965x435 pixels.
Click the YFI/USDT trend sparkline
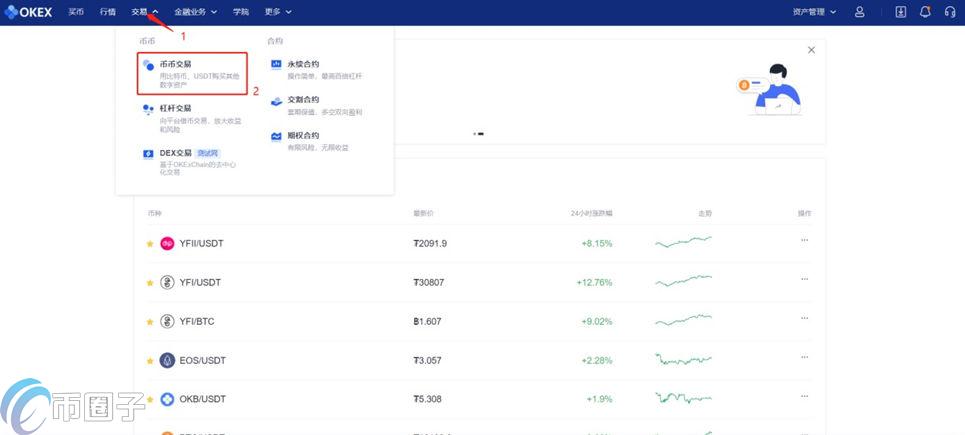tap(683, 281)
